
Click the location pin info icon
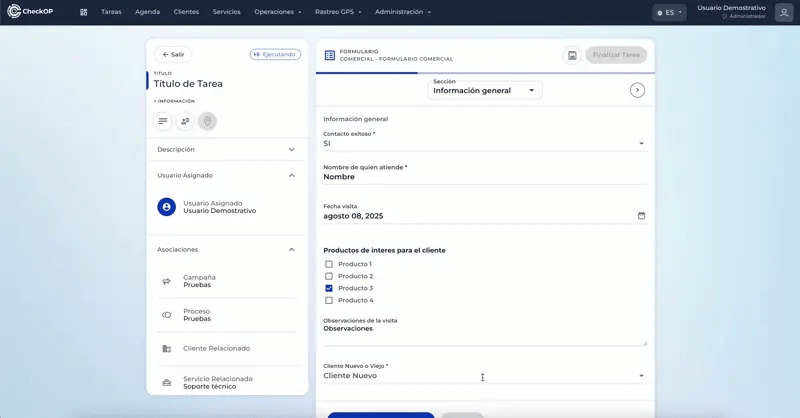(207, 121)
